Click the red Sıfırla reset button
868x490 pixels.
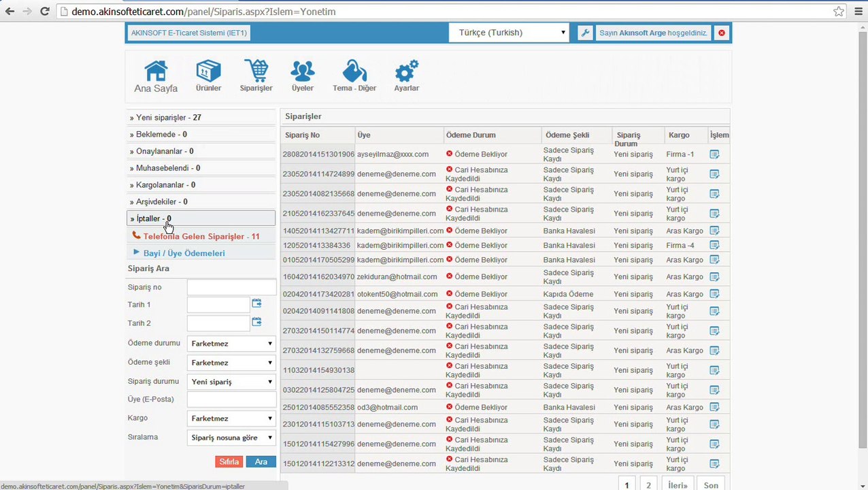[229, 461]
